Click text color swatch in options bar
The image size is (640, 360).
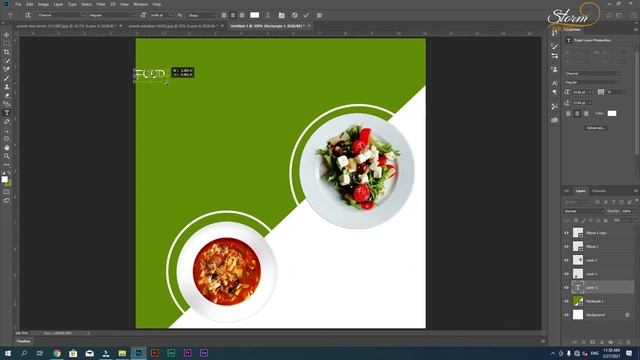pyautogui.click(x=255, y=16)
